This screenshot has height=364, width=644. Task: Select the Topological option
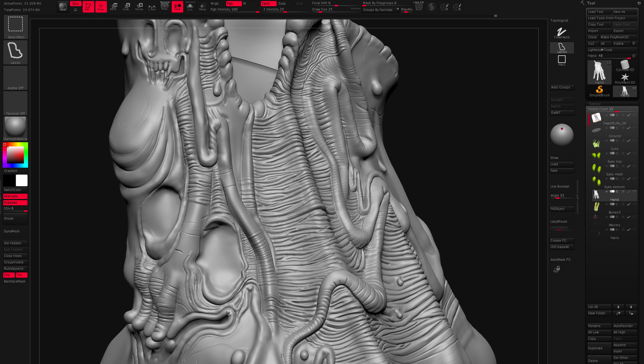click(562, 21)
